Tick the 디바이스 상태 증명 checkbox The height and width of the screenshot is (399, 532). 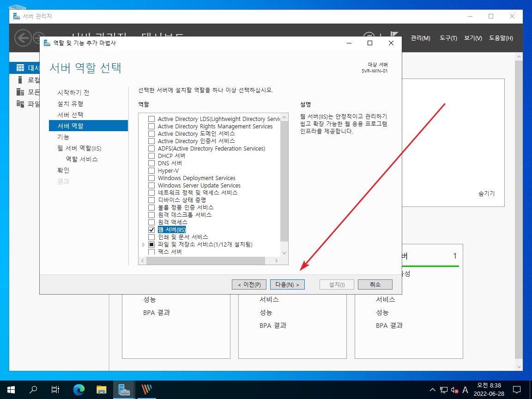pyautogui.click(x=151, y=200)
